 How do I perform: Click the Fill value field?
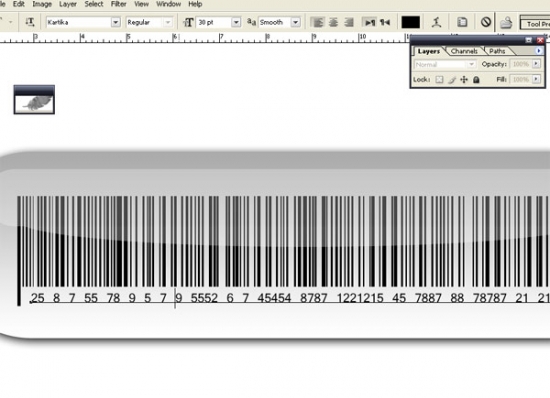point(521,80)
